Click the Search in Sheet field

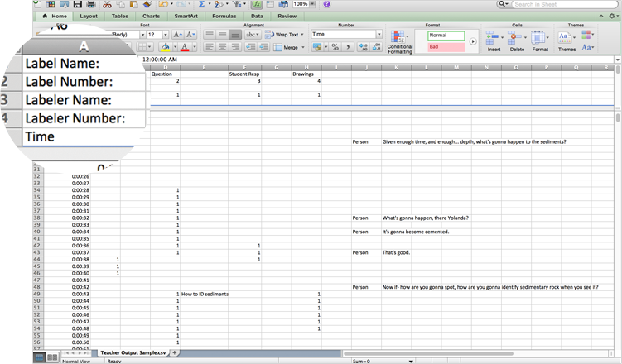pos(563,5)
